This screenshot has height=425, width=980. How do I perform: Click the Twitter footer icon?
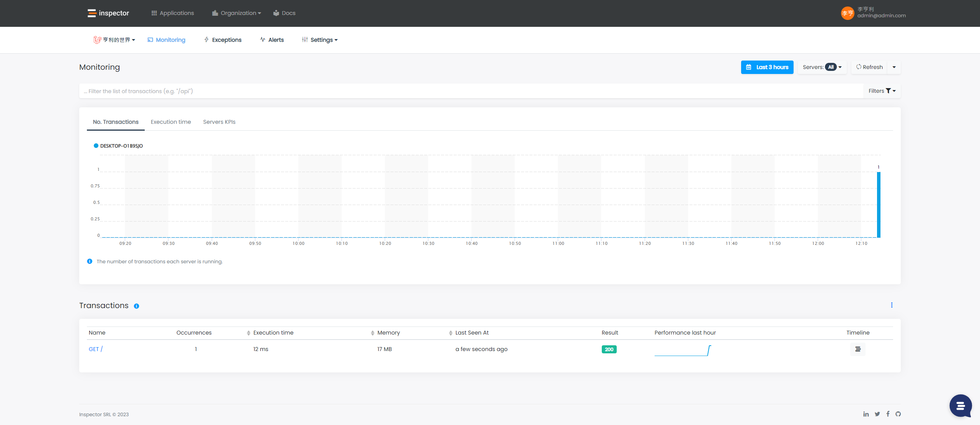tap(877, 414)
